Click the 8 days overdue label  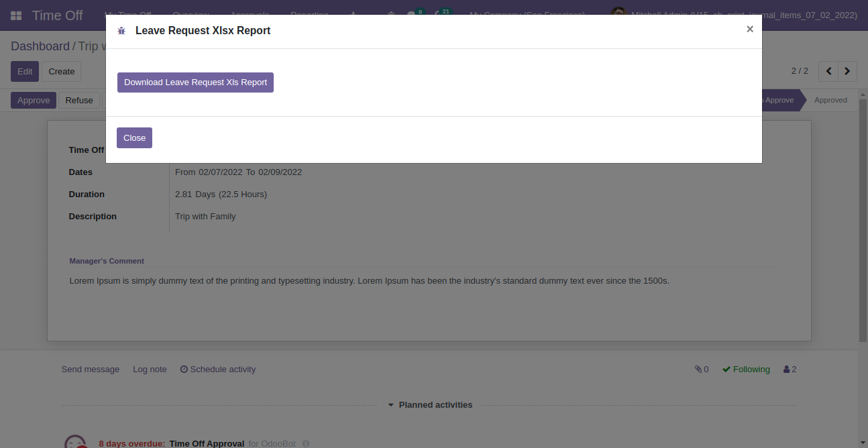(x=132, y=444)
